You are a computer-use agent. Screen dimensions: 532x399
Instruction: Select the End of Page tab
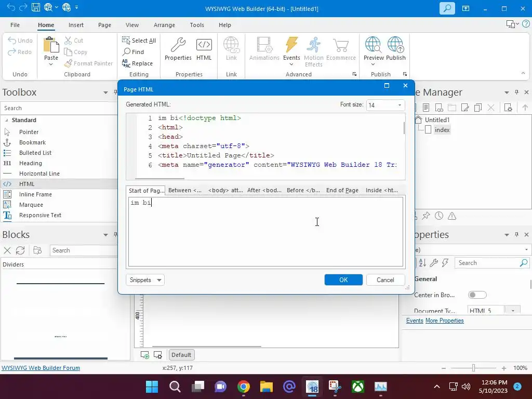(x=342, y=190)
